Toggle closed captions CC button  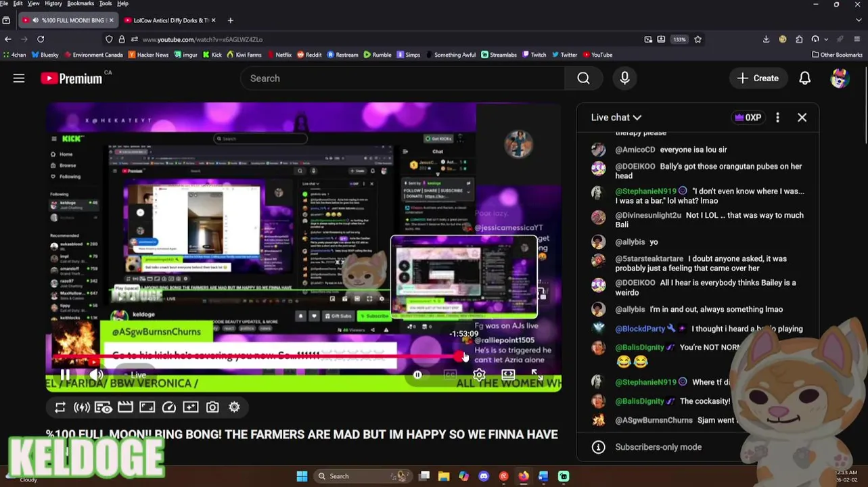tap(450, 375)
